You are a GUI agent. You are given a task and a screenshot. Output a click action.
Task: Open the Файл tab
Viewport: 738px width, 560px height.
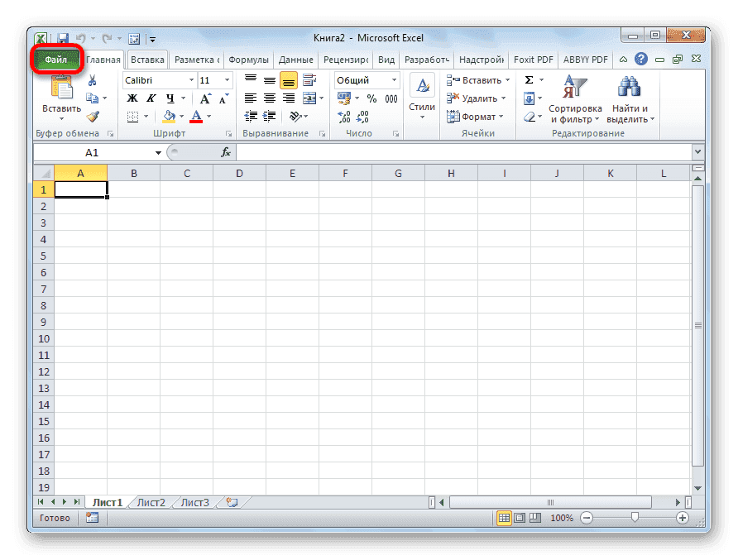55,59
